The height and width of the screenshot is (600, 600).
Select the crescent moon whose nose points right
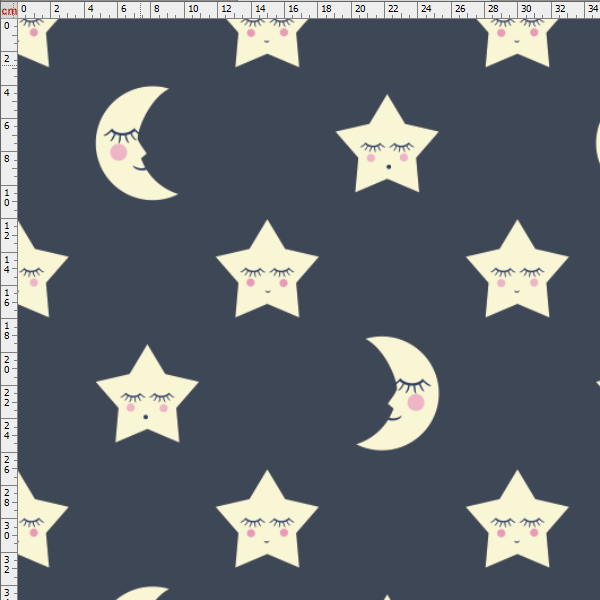137,143
